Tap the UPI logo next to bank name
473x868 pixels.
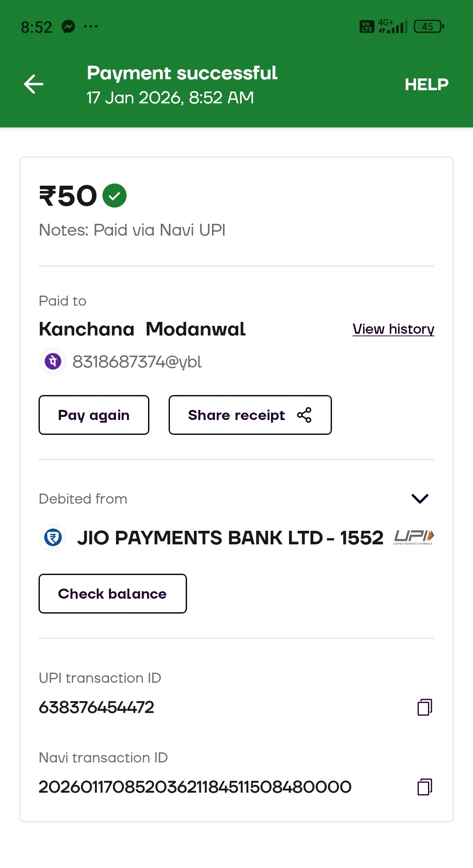point(413,537)
